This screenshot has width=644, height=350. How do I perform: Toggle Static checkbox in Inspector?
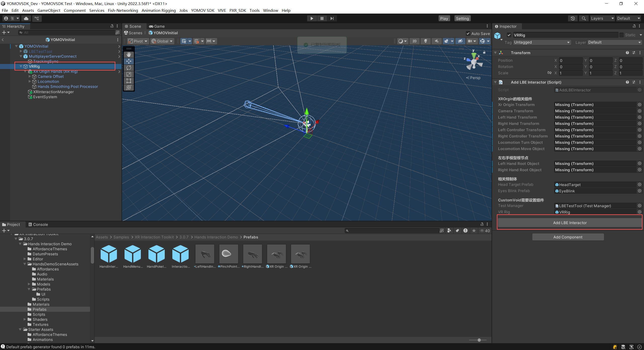[x=621, y=35]
